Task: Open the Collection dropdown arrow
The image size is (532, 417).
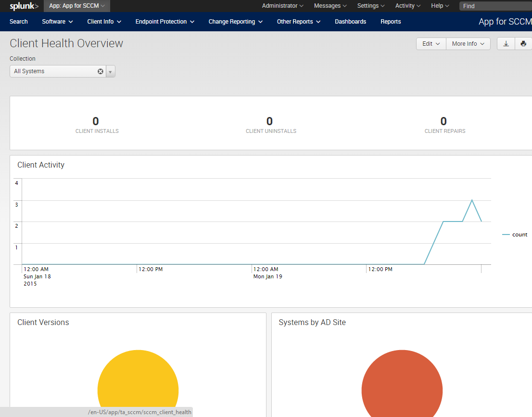Action: pos(110,72)
